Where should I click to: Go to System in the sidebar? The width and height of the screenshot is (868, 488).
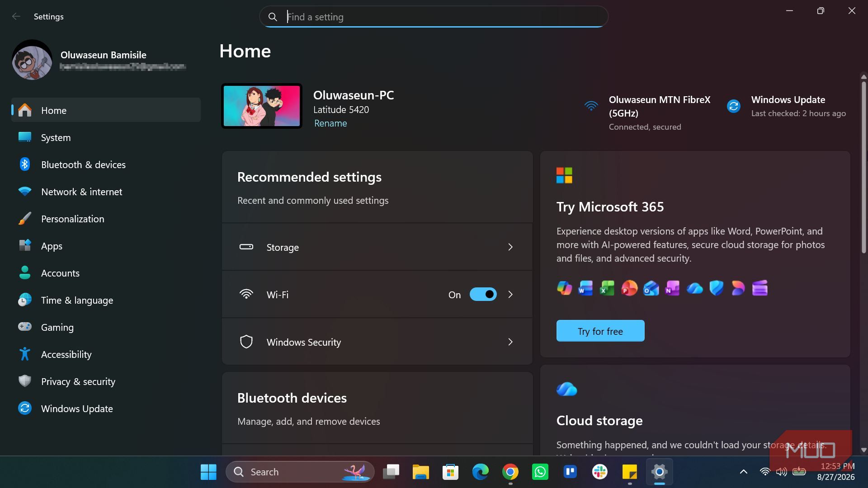106,137
